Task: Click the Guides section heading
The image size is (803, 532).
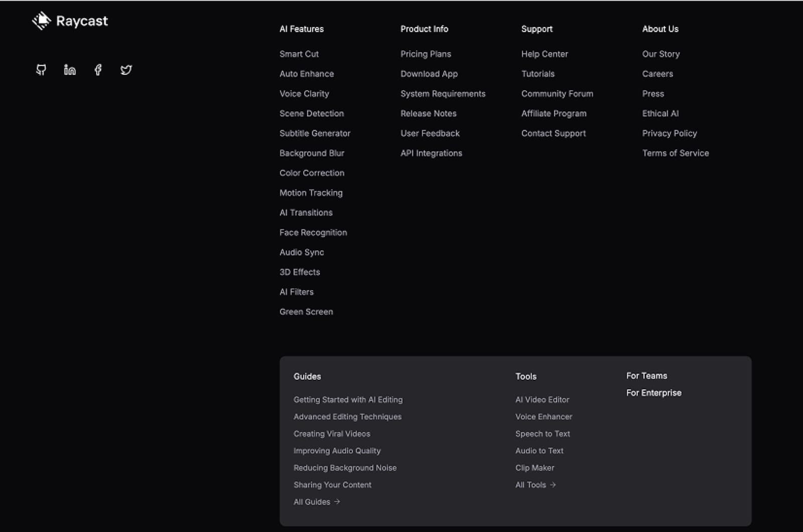Action: [x=307, y=377]
